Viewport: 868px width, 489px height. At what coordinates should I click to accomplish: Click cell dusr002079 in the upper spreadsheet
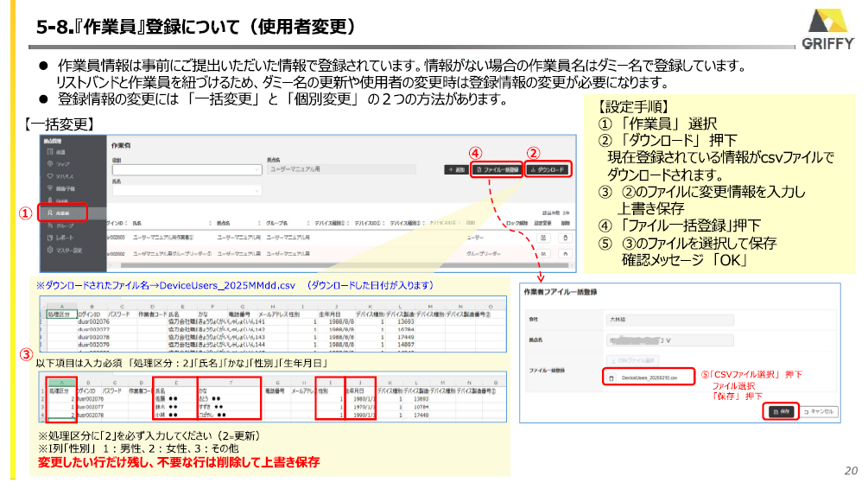tap(93, 345)
